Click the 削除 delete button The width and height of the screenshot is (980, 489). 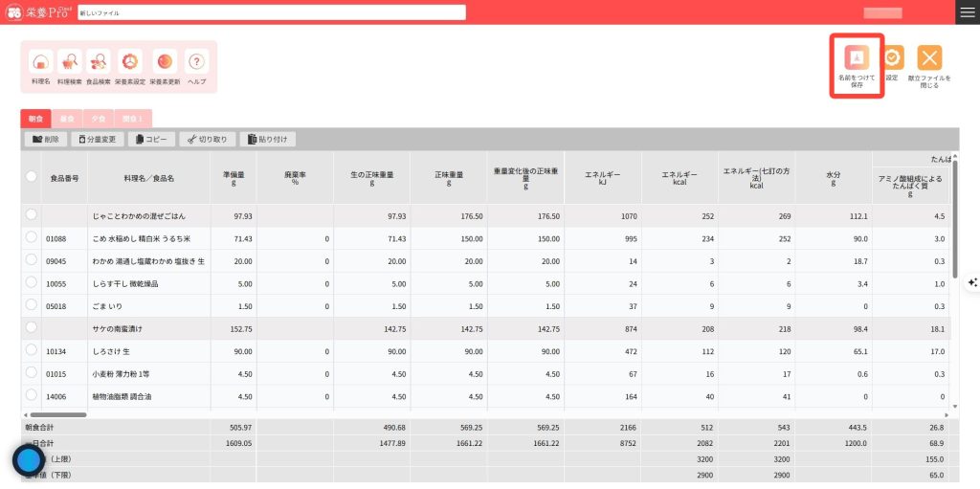[x=46, y=140]
